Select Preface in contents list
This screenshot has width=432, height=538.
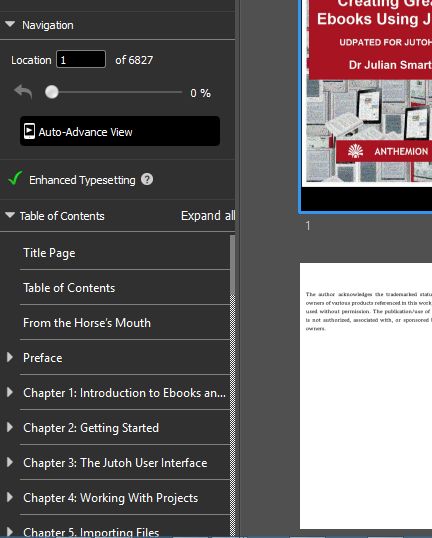click(43, 358)
